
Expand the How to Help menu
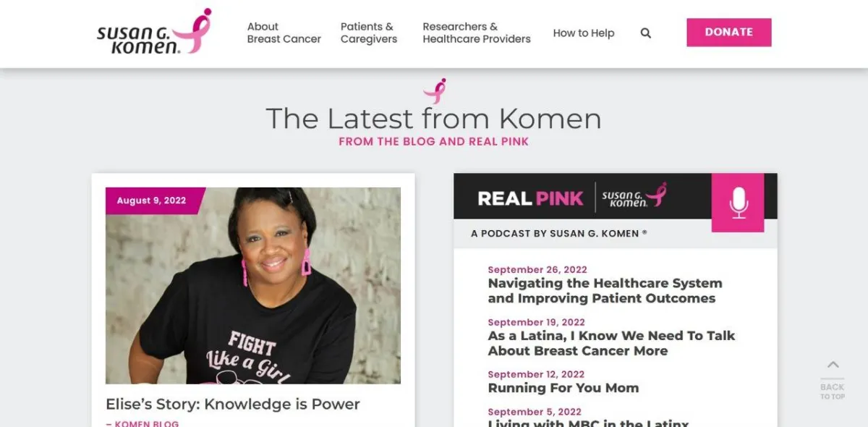point(584,33)
